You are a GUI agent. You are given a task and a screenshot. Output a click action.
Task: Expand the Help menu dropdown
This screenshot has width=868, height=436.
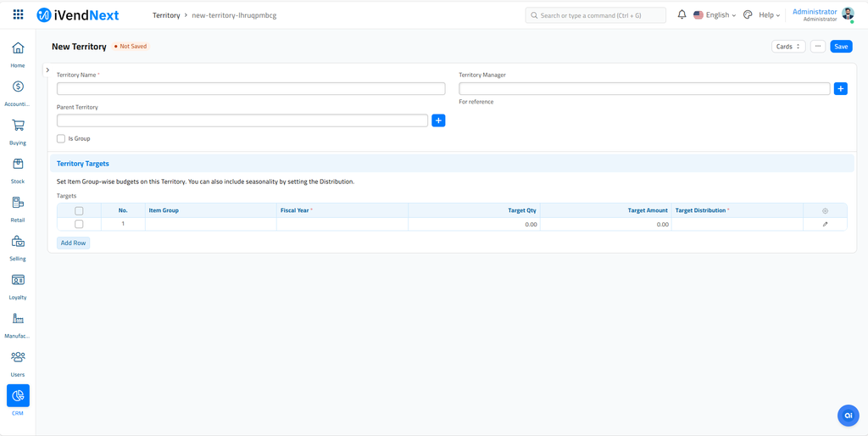769,15
